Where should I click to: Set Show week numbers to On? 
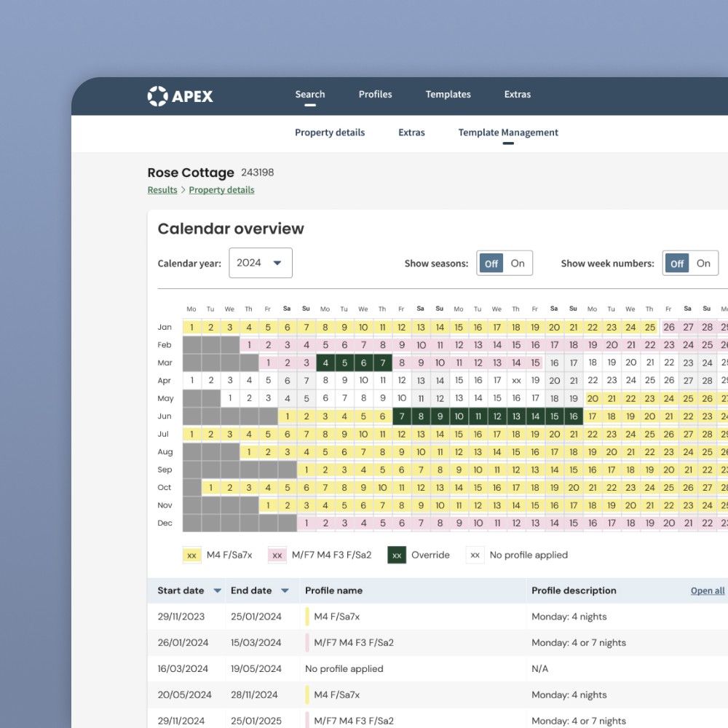tap(703, 264)
